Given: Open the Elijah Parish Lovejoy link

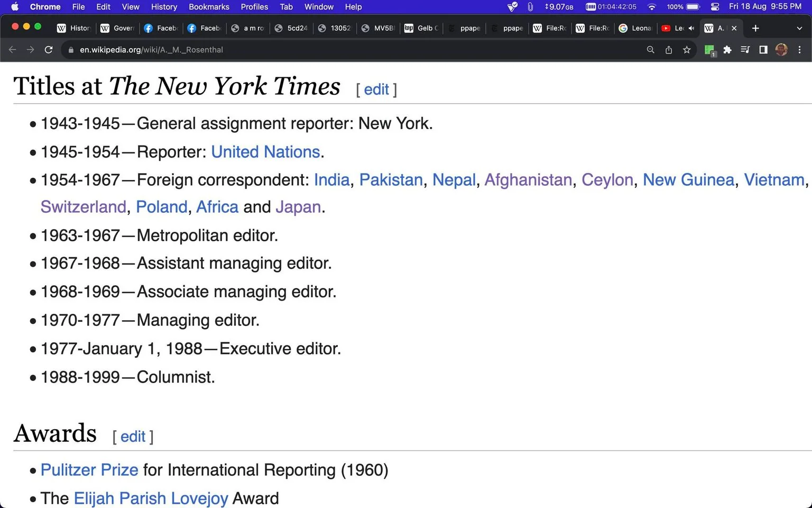Looking at the screenshot, I should (151, 498).
